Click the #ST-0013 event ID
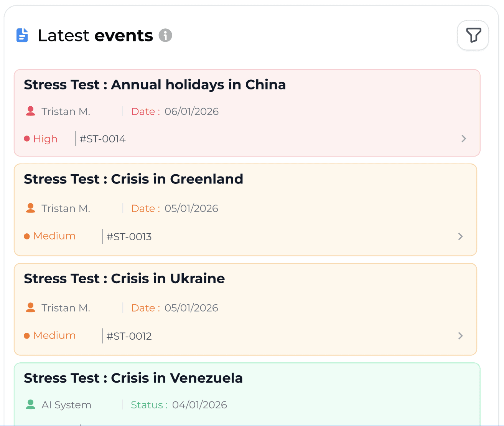The width and height of the screenshot is (504, 426). tap(129, 236)
